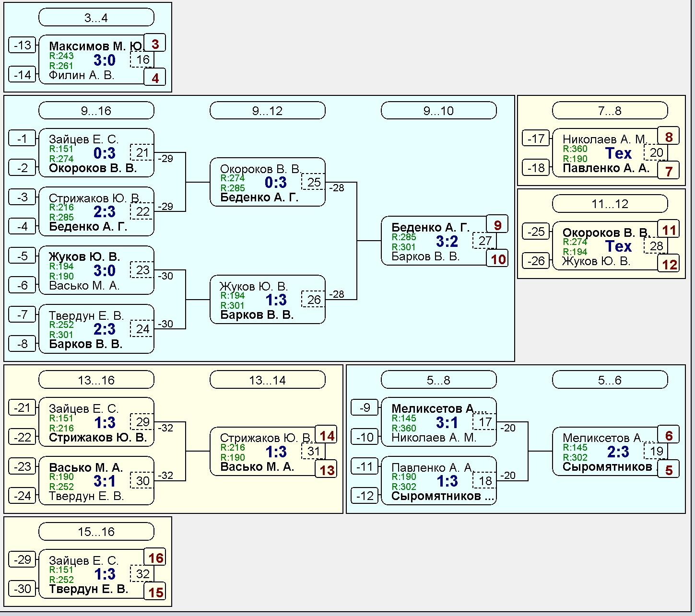
Task: Select match number 24 box
Action: coord(142,329)
